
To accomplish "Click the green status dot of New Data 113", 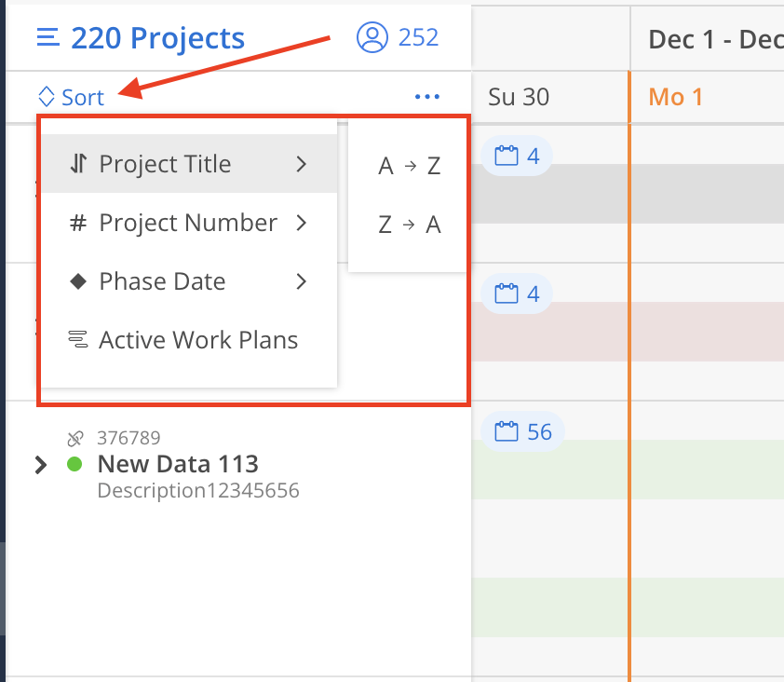I will (75, 464).
